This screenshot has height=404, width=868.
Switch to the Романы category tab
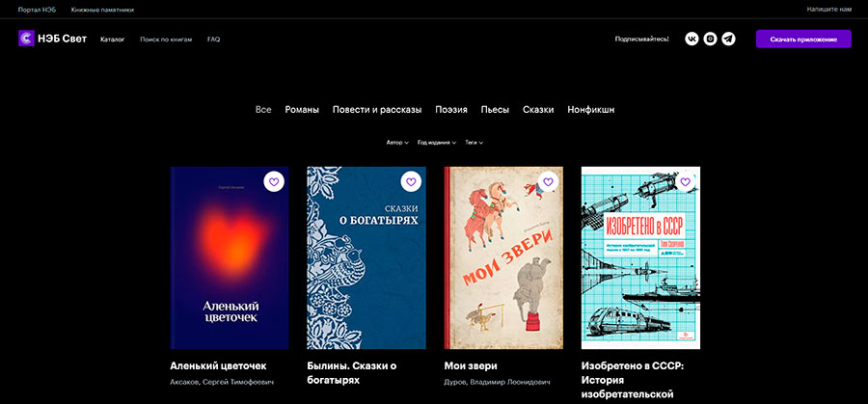point(302,110)
